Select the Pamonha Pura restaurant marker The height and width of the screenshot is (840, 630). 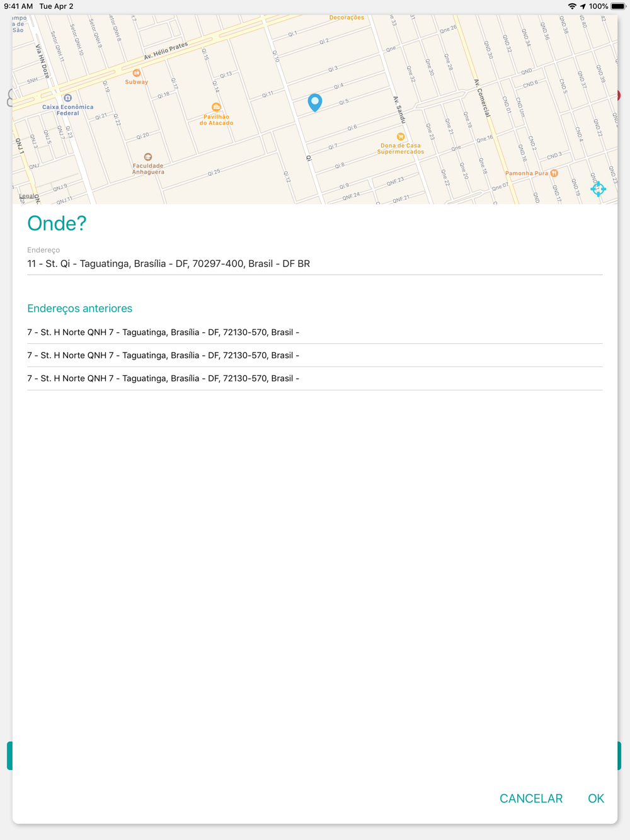[554, 173]
